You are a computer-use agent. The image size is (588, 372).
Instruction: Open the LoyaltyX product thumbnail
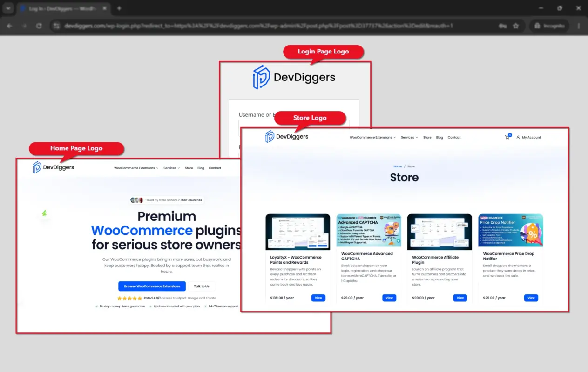[298, 232]
